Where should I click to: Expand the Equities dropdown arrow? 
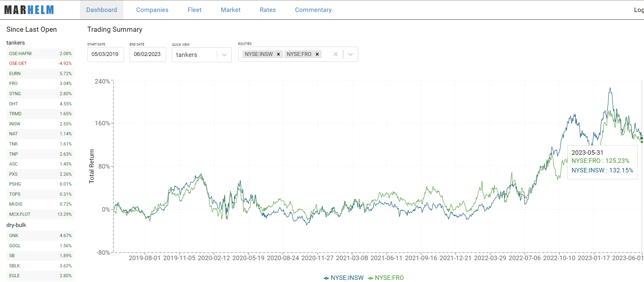pyautogui.click(x=350, y=54)
